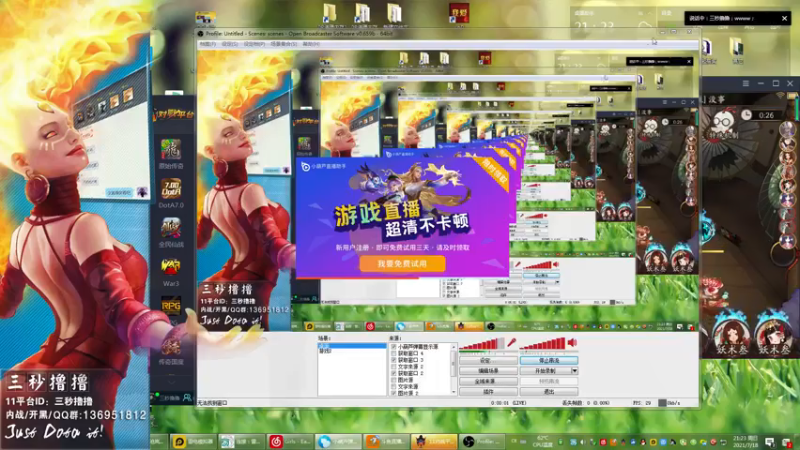
Task: Select the highlighted scene in the scenes list
Action: click(352, 346)
